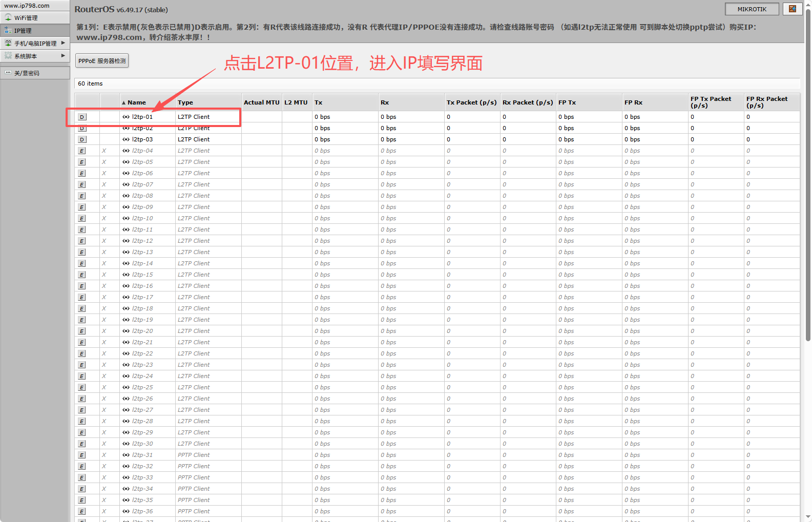Viewport: 812px width, 522px height.
Task: Enable l2tp-04 with its E button
Action: click(x=82, y=151)
